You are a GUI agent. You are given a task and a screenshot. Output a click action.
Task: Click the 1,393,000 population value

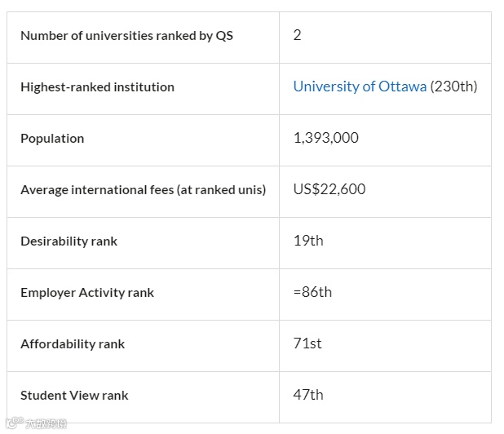325,138
